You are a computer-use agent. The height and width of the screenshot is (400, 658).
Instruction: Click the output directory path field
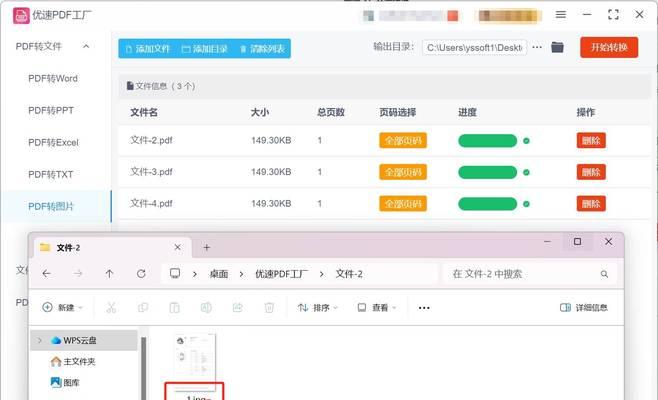(x=474, y=48)
